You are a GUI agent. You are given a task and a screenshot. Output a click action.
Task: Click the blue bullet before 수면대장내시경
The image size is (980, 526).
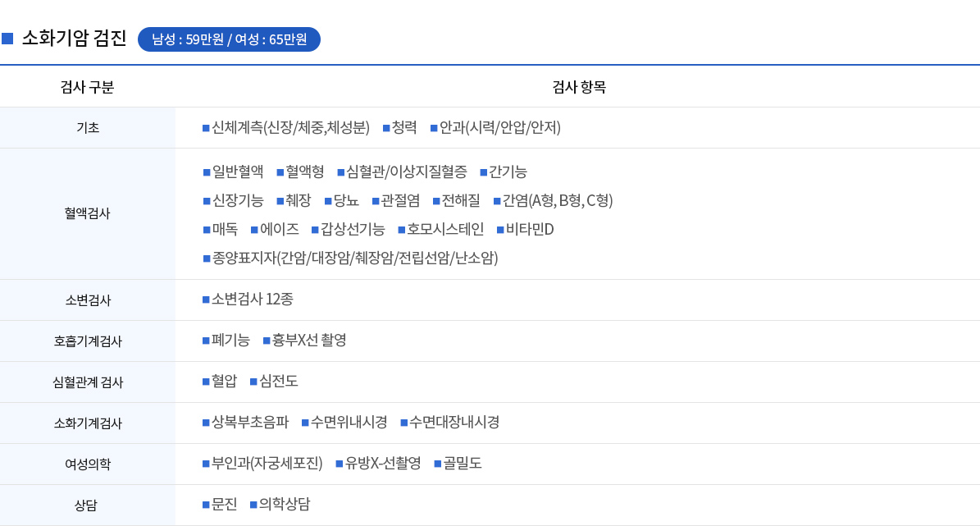click(x=403, y=423)
